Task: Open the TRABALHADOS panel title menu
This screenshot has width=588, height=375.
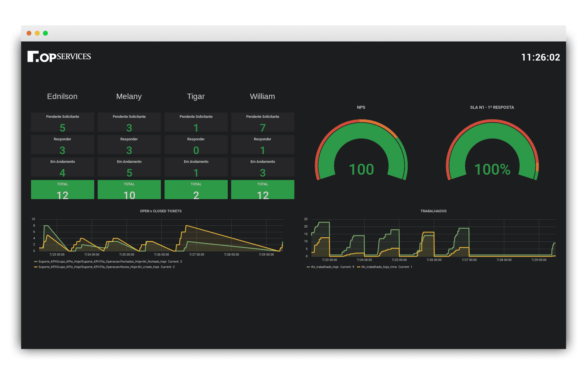Action: point(433,211)
